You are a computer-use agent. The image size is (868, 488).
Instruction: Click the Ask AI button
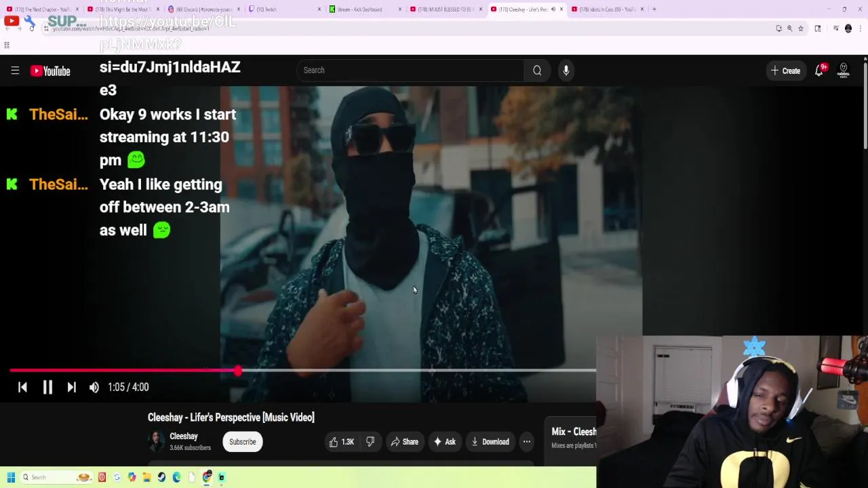click(x=445, y=442)
